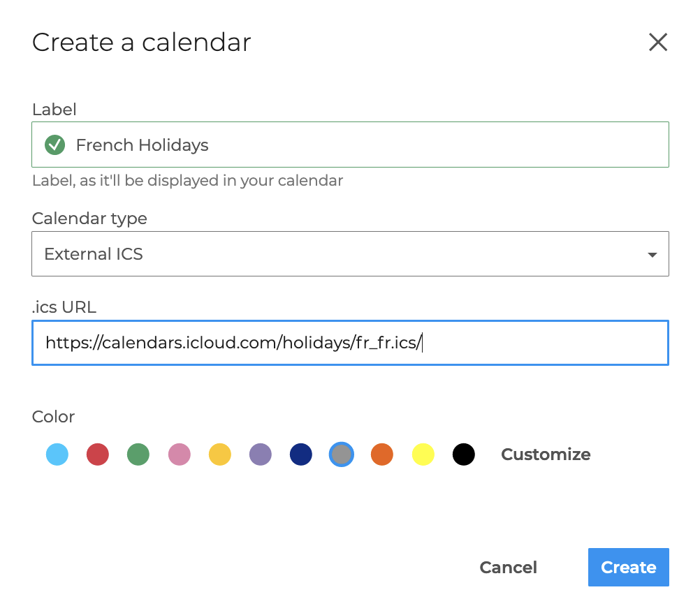Click the selected gray color swatch
The image size is (700, 606).
342,454
